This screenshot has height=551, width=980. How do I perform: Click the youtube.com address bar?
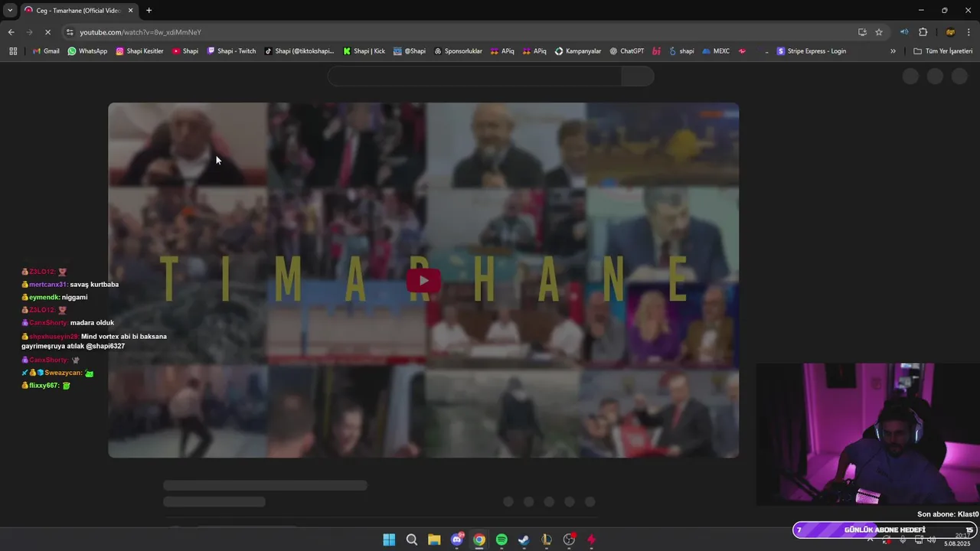coord(459,32)
